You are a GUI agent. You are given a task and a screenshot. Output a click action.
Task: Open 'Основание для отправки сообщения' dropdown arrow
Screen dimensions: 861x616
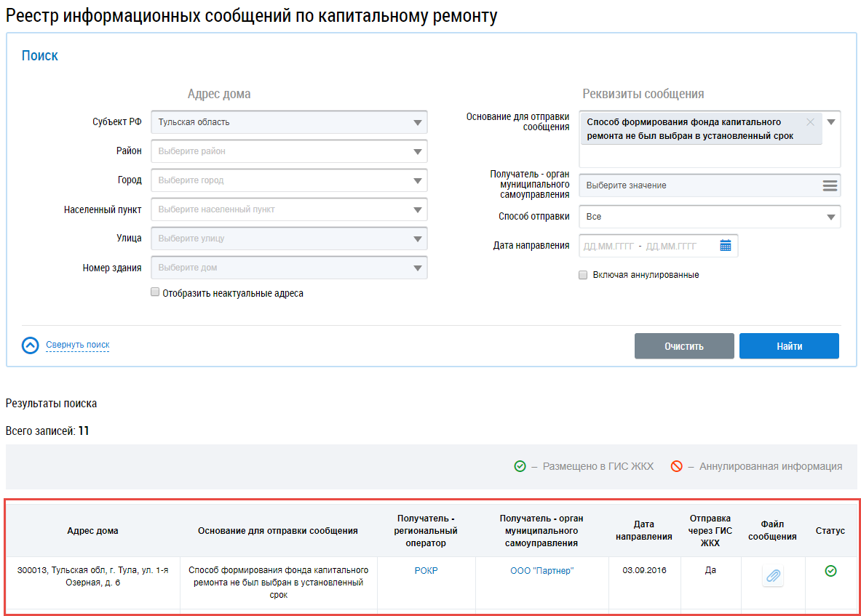click(x=831, y=121)
